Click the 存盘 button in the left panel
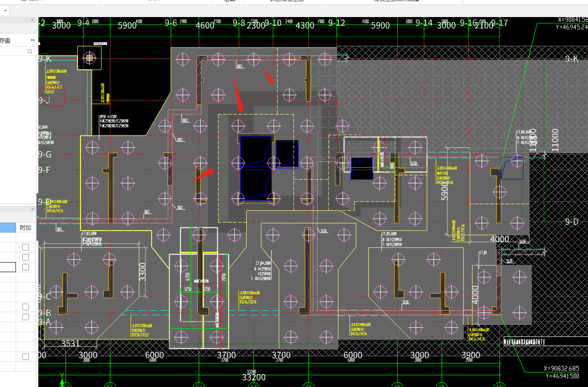Screen dimensions: 588x387 5,40
